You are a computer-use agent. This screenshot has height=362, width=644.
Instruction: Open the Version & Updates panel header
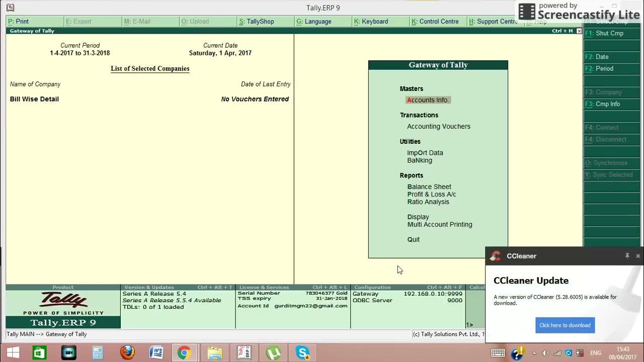tap(178, 288)
